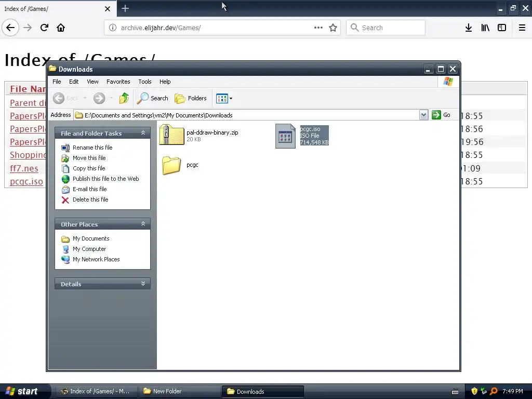Toggle Firefox sidebar icon
The height and width of the screenshot is (399, 532).
[502, 28]
